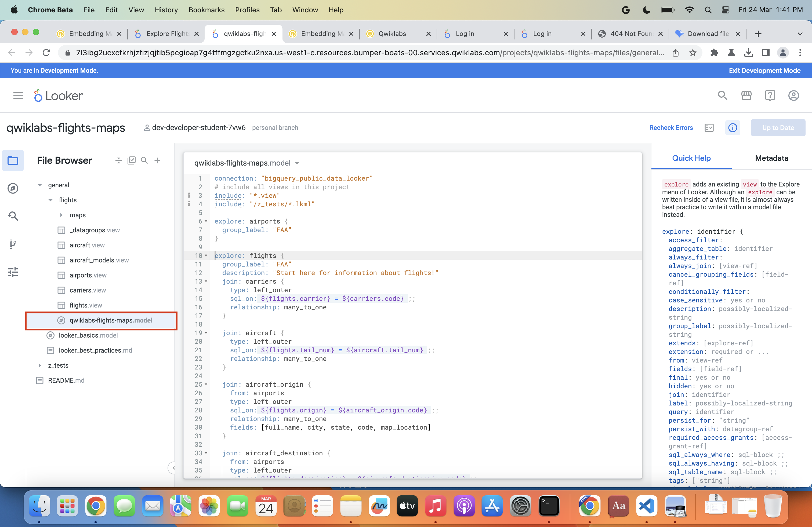Click the Object Browser compass icon
The image size is (812, 527).
coord(13,188)
